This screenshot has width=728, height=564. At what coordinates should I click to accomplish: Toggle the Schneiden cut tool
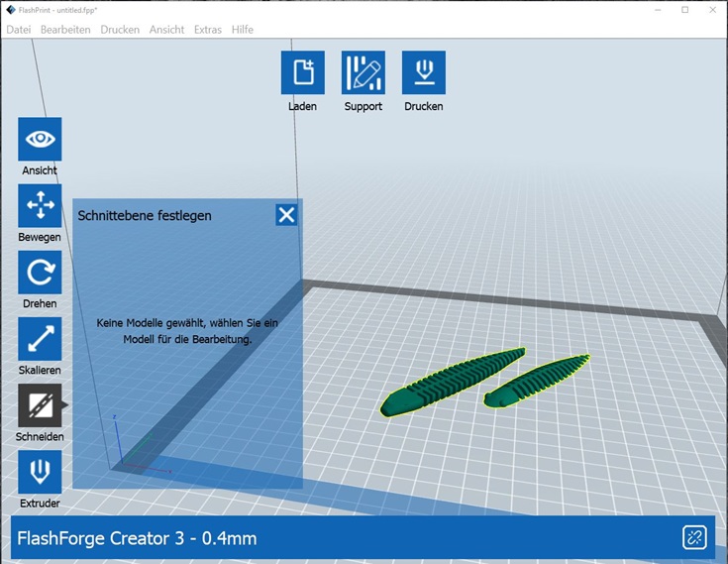click(40, 405)
